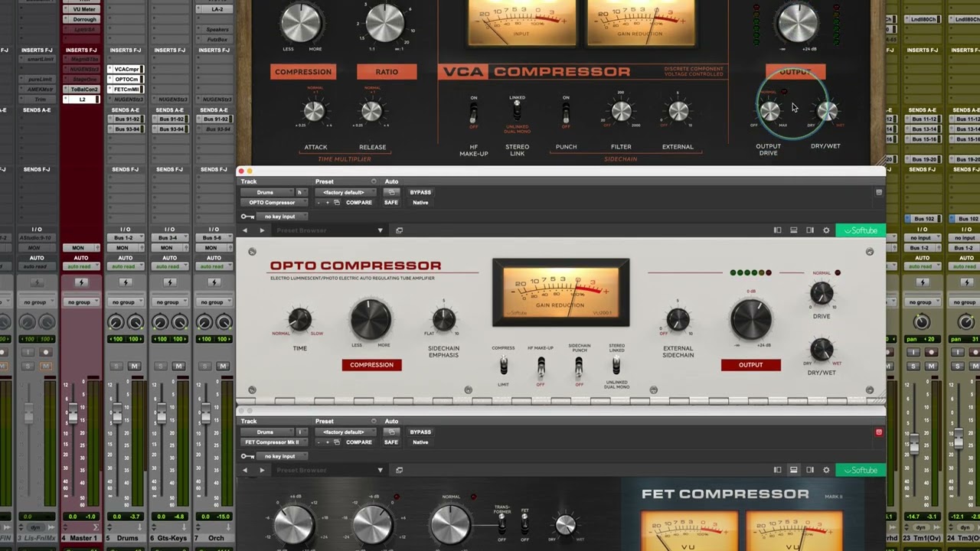Click SAFE in OPTO Compressor window

pyautogui.click(x=391, y=203)
